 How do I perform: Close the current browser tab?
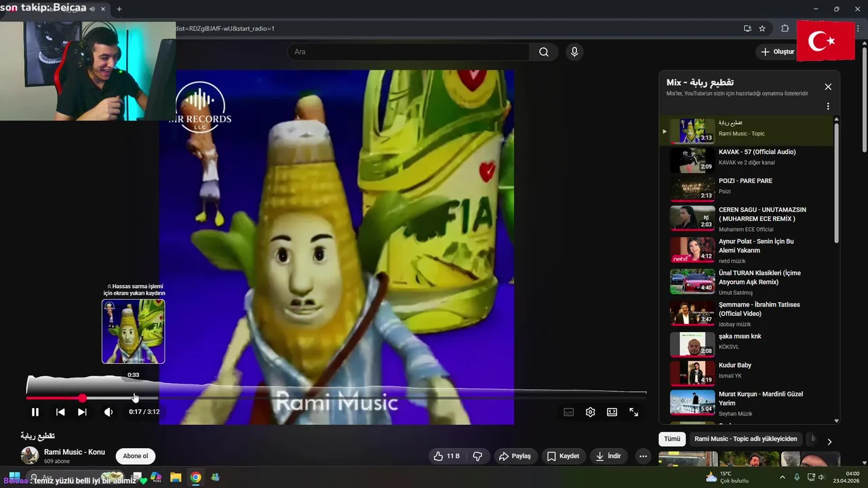click(x=103, y=9)
